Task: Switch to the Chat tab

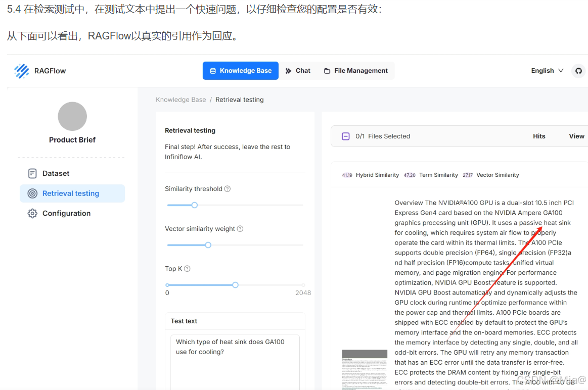Action: 298,71
